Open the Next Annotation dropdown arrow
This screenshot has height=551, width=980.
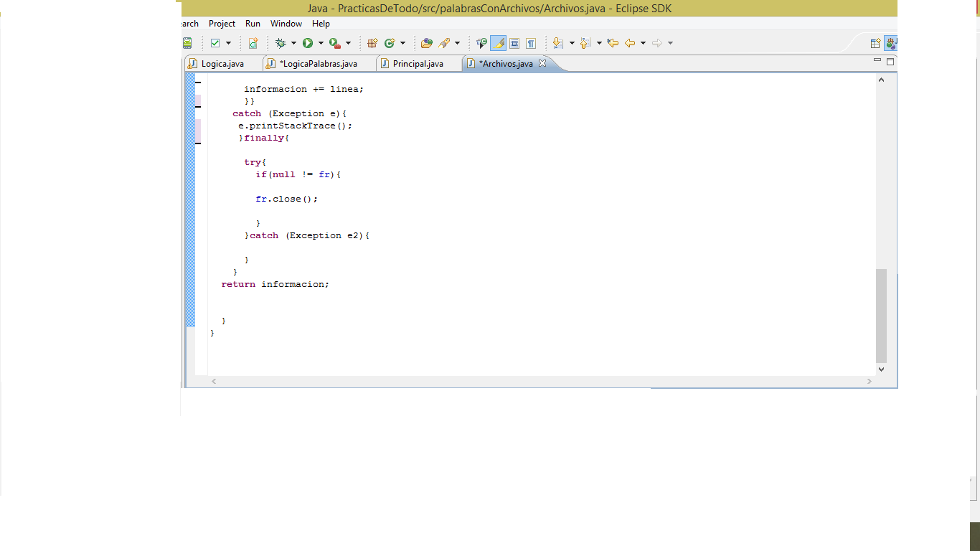[x=572, y=43]
